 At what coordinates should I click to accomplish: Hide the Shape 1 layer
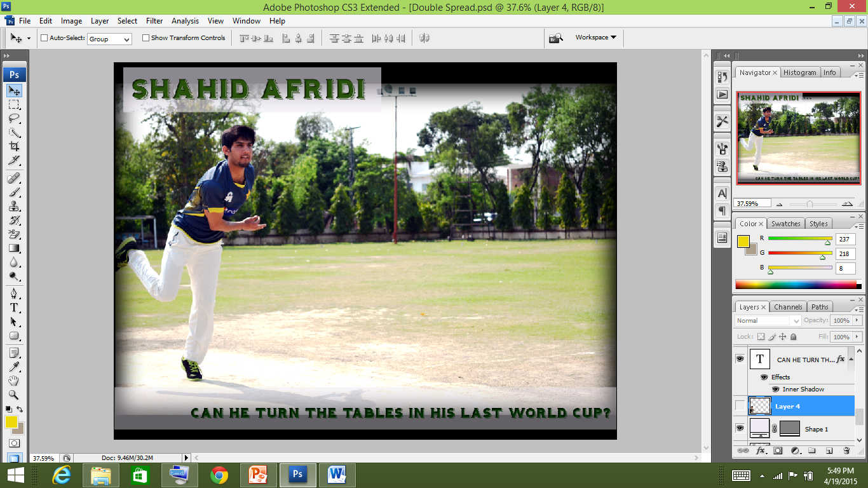(740, 428)
